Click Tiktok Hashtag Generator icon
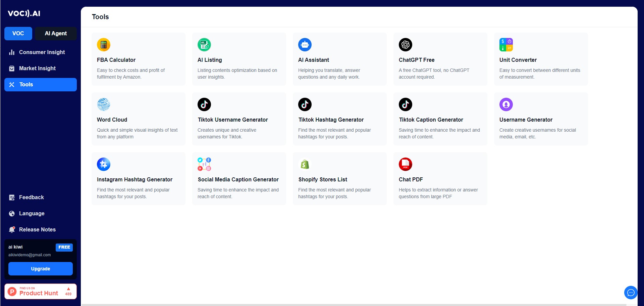Image resolution: width=644 pixels, height=306 pixels. point(305,104)
